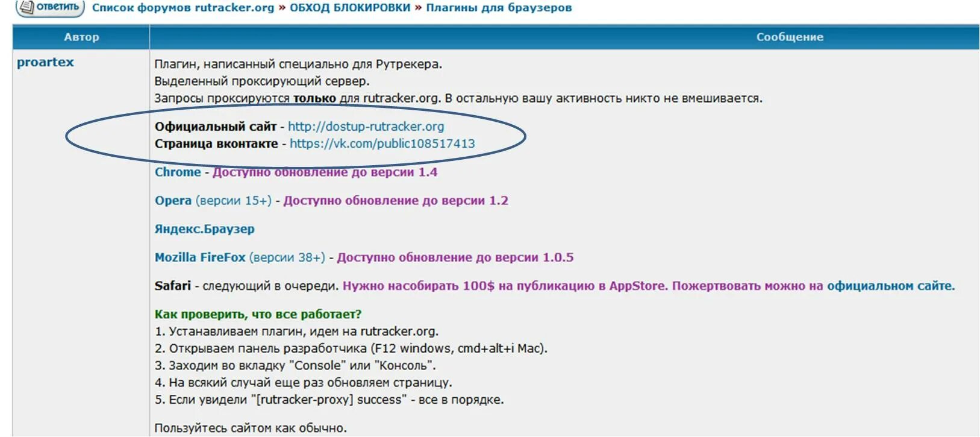Click text 'Доступно обновление до версии 1.2'
980x437 pixels.
pyautogui.click(x=396, y=200)
